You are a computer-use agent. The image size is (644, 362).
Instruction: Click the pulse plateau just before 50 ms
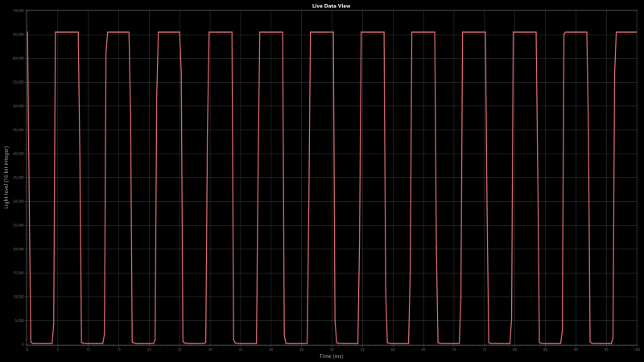click(x=321, y=32)
